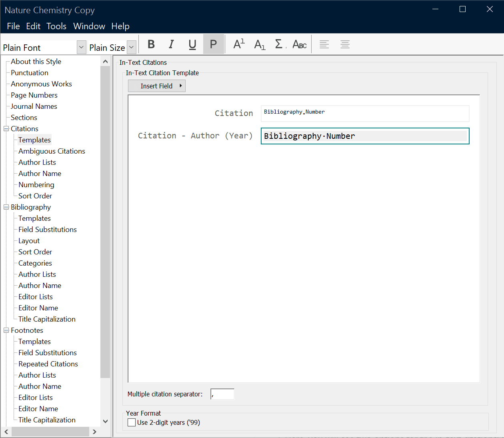Collapse the Citations tree node
Viewport: 504px width, 438px height.
pyautogui.click(x=6, y=129)
